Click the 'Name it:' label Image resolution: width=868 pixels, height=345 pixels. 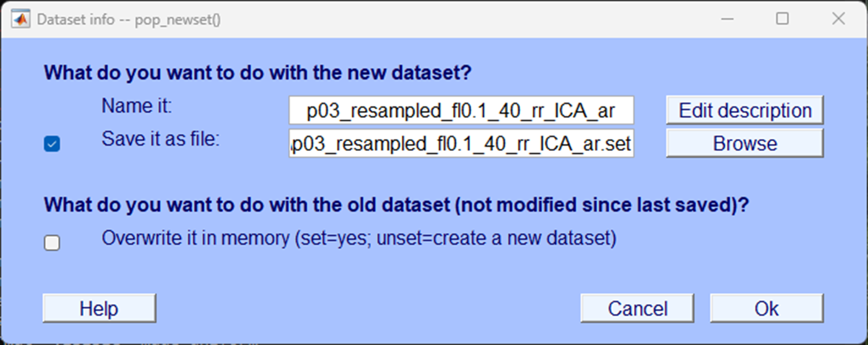click(x=136, y=106)
